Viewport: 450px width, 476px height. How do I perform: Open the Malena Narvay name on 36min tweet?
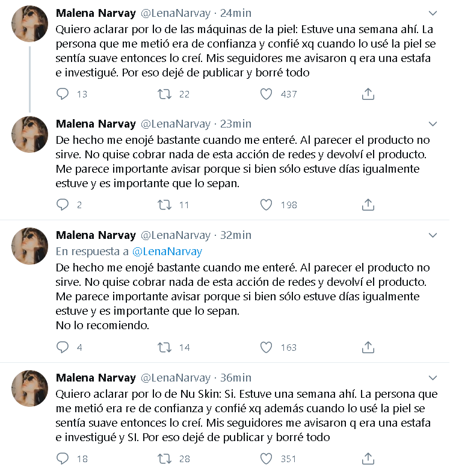(x=96, y=378)
